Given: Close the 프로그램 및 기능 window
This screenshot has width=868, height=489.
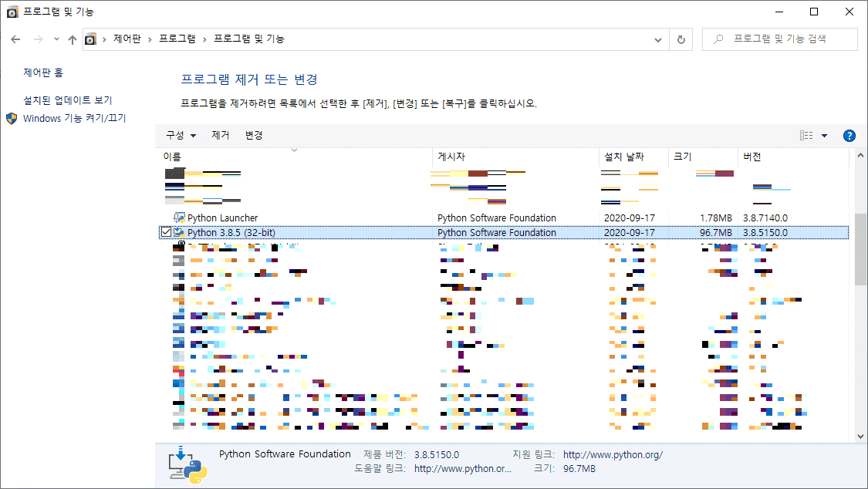Looking at the screenshot, I should point(849,12).
